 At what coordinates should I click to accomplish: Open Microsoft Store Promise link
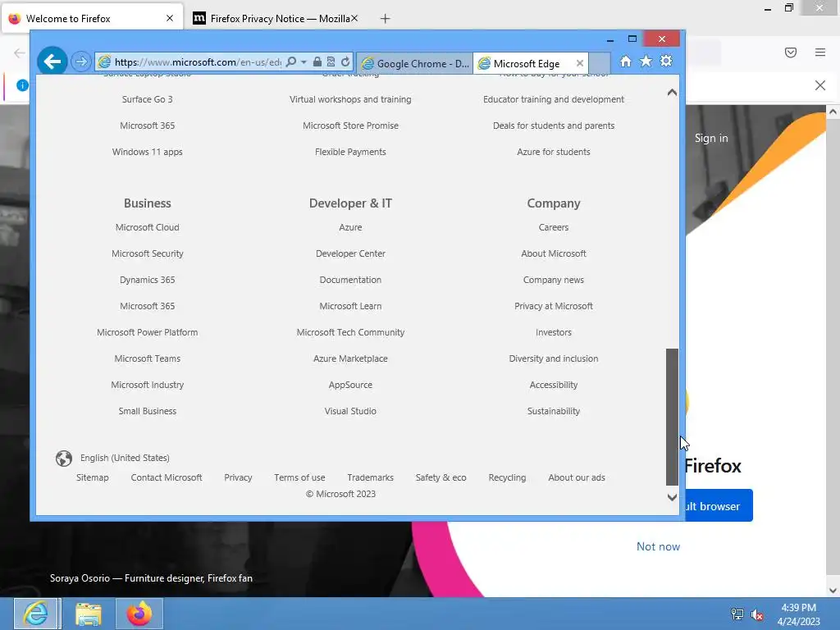coord(350,126)
